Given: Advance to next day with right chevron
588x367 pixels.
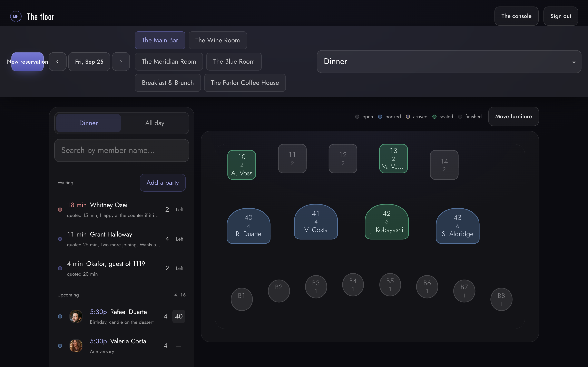Looking at the screenshot, I should pyautogui.click(x=121, y=62).
